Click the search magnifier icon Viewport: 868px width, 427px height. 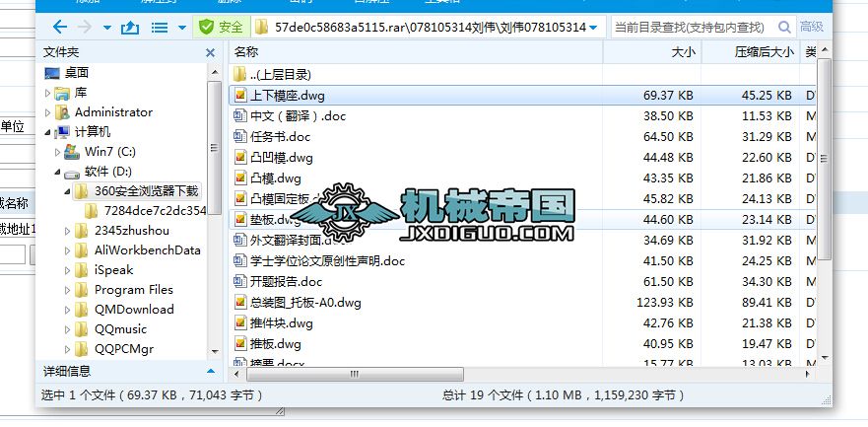pyautogui.click(x=784, y=27)
